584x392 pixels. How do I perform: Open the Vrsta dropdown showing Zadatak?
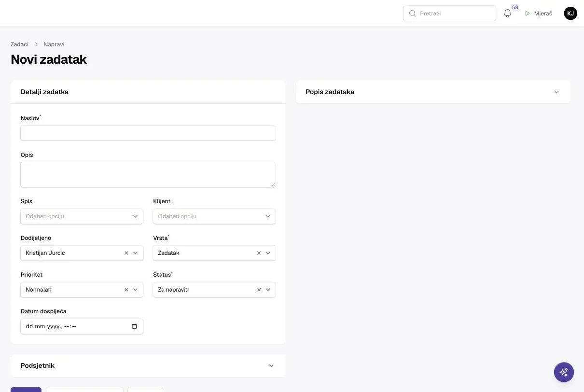214,253
